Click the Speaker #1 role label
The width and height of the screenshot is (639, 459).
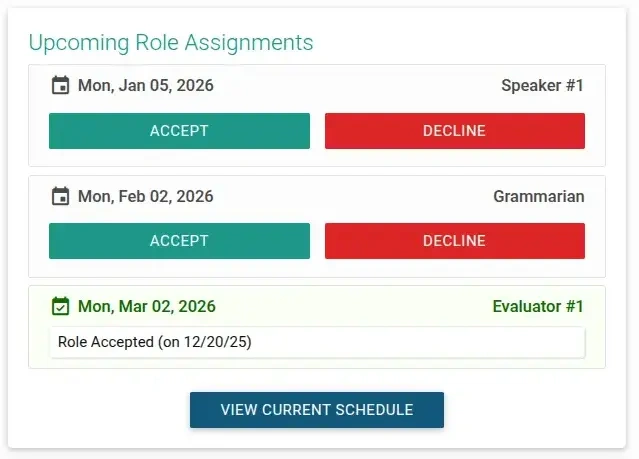(542, 86)
